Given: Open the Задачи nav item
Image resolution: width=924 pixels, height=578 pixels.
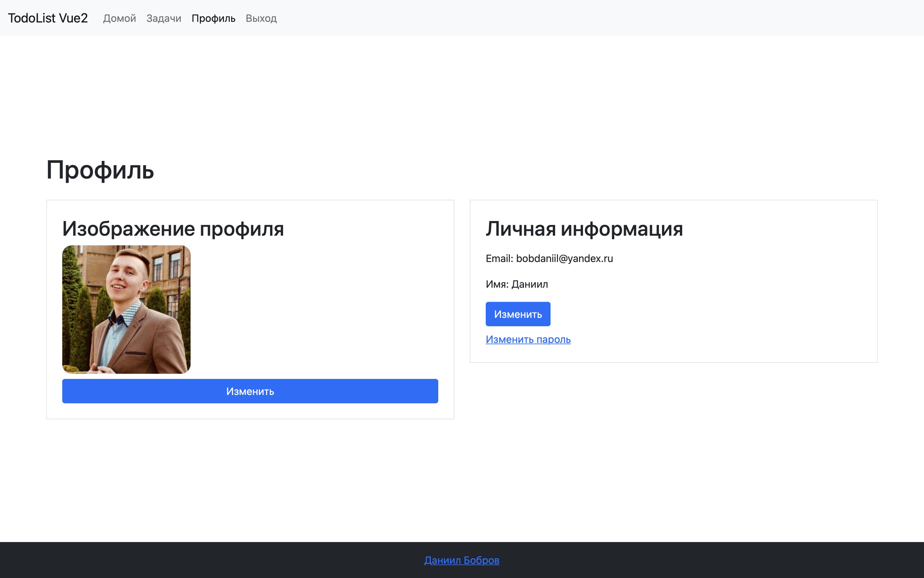Looking at the screenshot, I should tap(164, 18).
